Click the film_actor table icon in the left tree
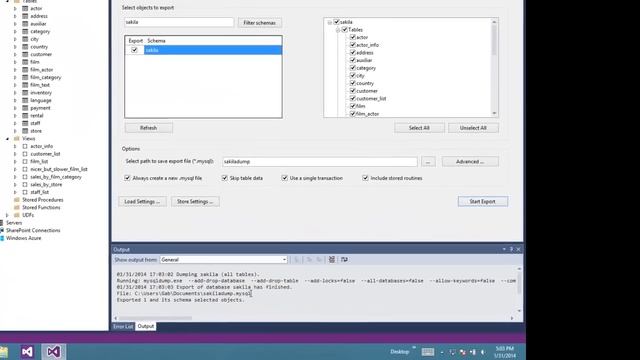Image resolution: width=640 pixels, height=360 pixels. [25, 70]
